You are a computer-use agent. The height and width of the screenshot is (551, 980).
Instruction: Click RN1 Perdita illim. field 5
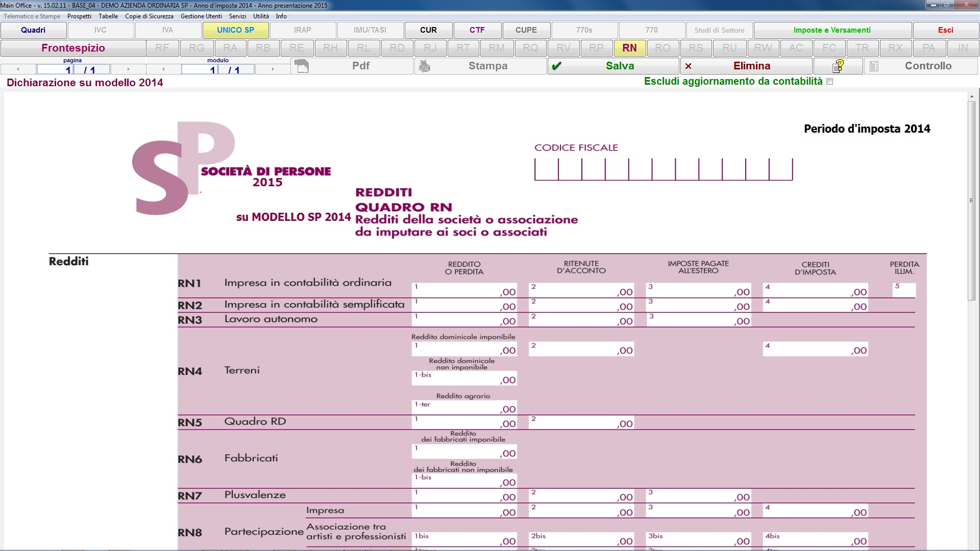click(x=904, y=290)
